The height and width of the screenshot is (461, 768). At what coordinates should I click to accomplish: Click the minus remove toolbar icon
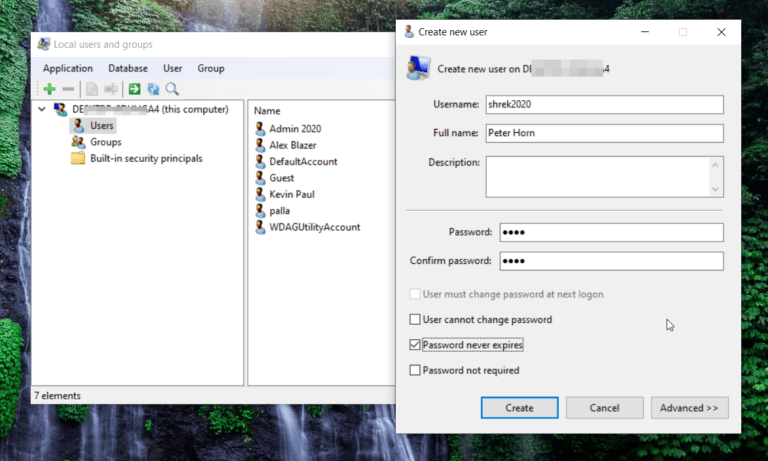click(68, 89)
